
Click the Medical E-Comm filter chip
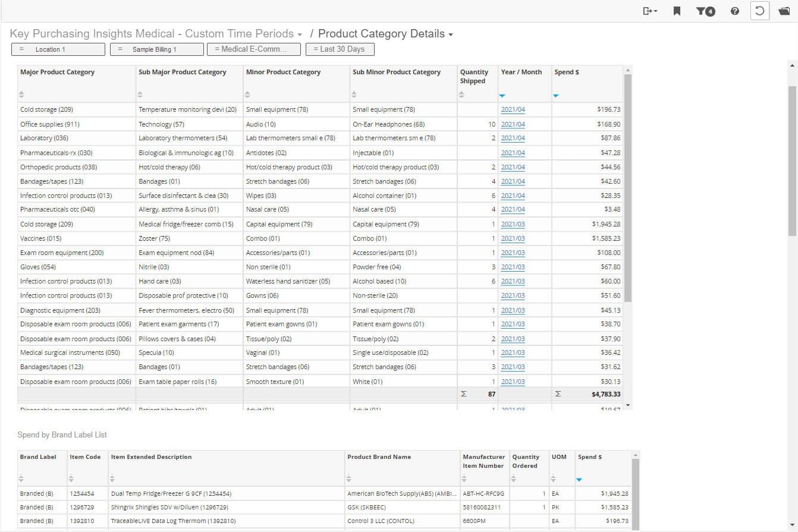[x=254, y=49]
